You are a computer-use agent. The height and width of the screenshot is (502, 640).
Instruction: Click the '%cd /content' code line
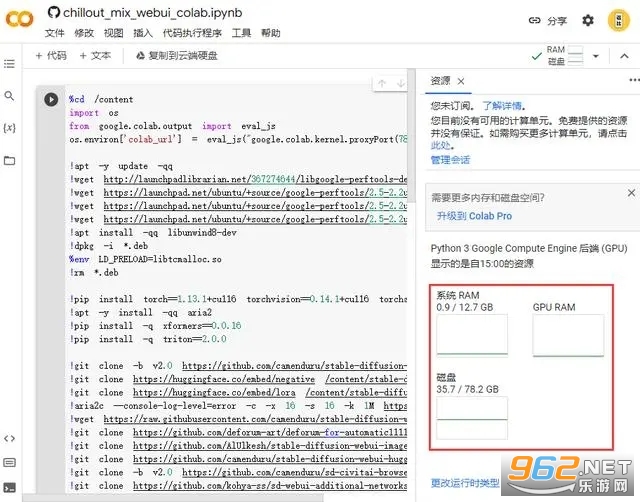click(x=101, y=99)
